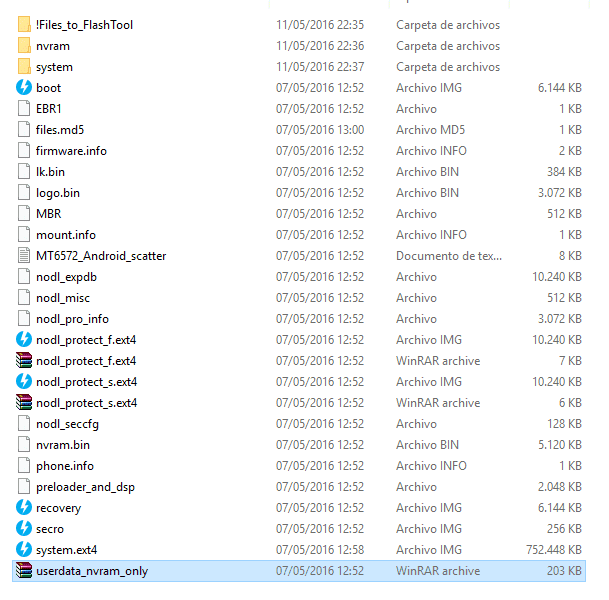Click the secro row's "Archivo IMG" type
Viewport: 609px width, 600px height.
(429, 529)
